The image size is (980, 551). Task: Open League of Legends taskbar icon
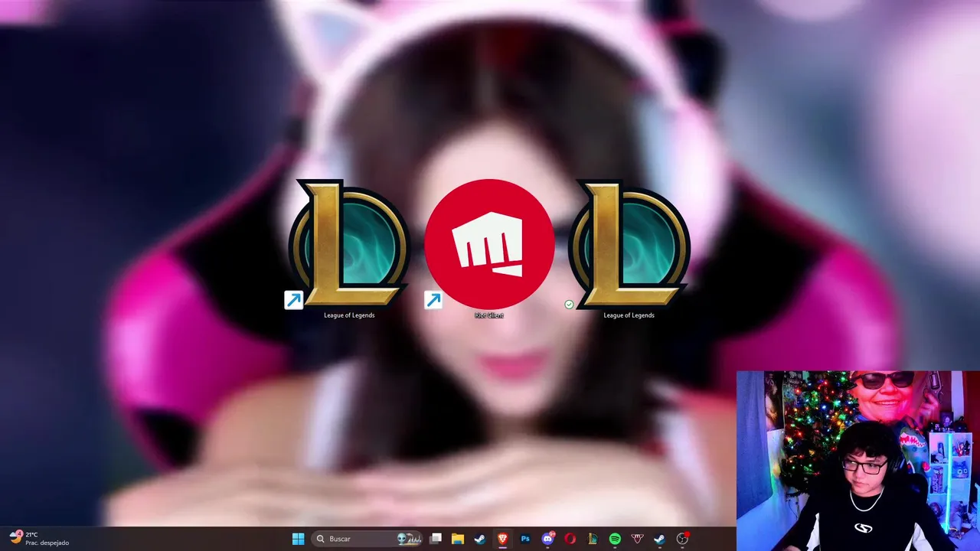(593, 539)
